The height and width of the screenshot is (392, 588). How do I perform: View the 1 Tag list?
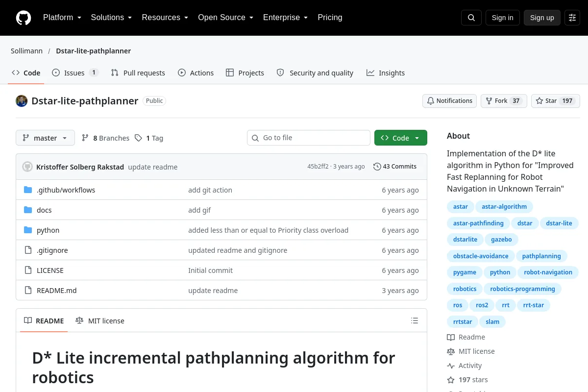pos(149,138)
